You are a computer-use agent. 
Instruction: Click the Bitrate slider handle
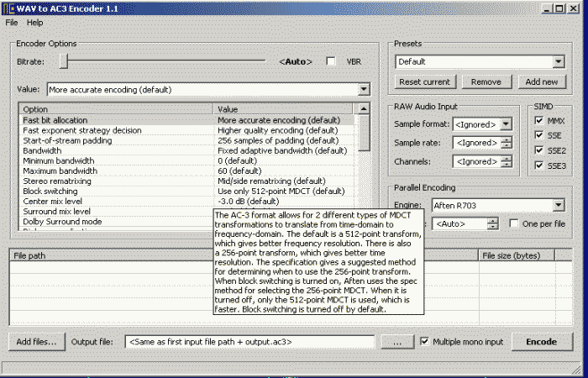click(x=64, y=61)
